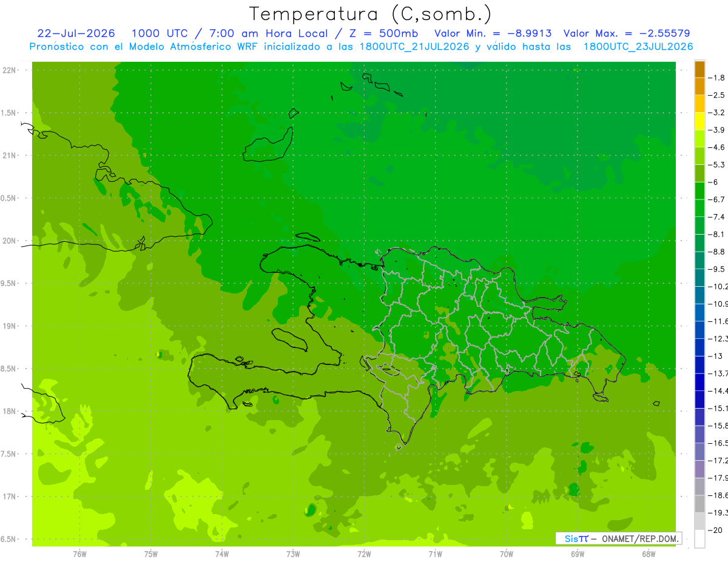Click the "17N" latitude axis label

point(10,497)
